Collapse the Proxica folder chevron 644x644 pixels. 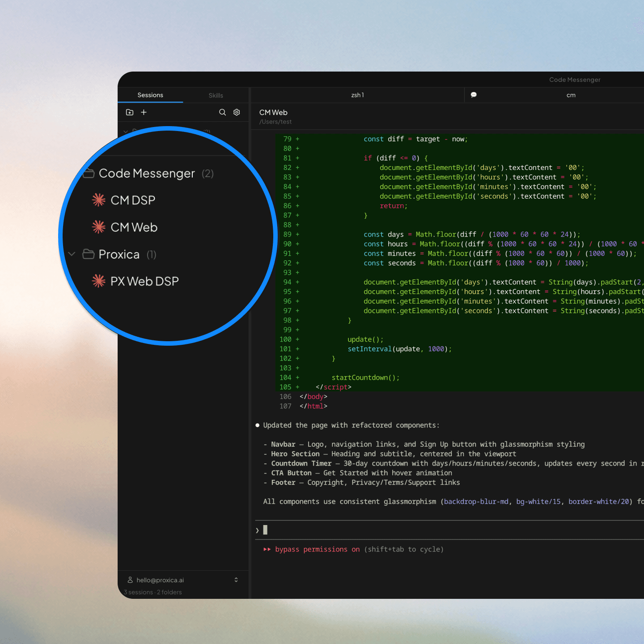[72, 254]
